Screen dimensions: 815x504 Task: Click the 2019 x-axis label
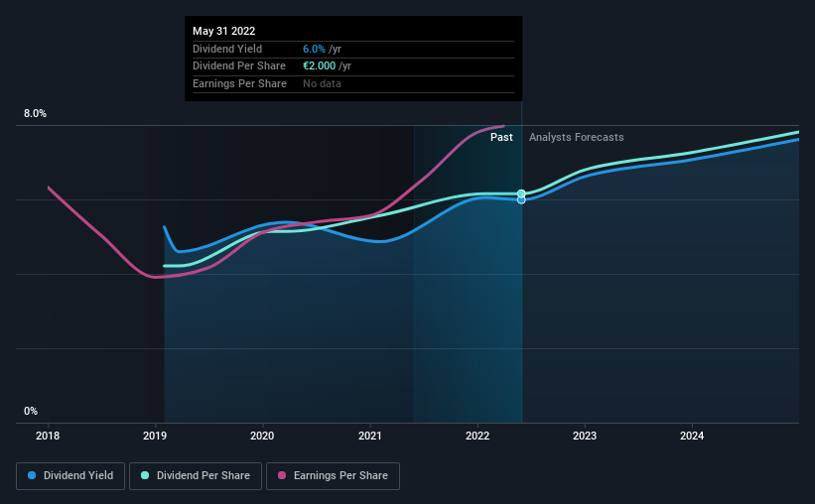coord(155,436)
